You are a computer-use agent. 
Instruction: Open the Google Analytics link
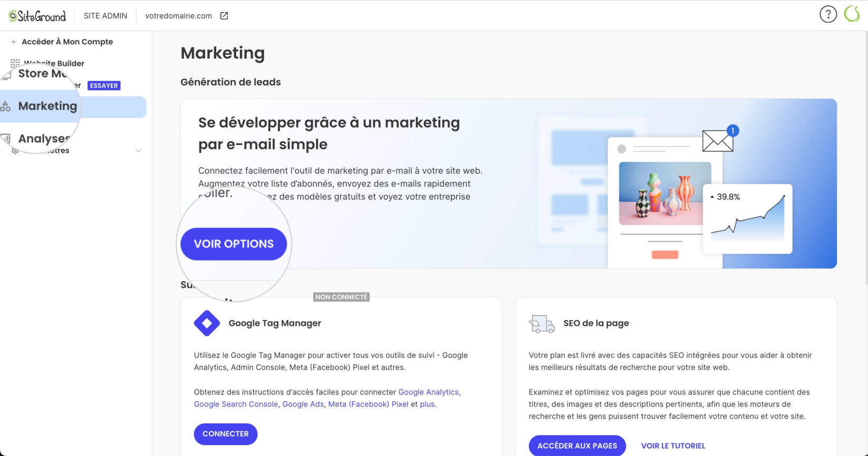[x=429, y=392]
